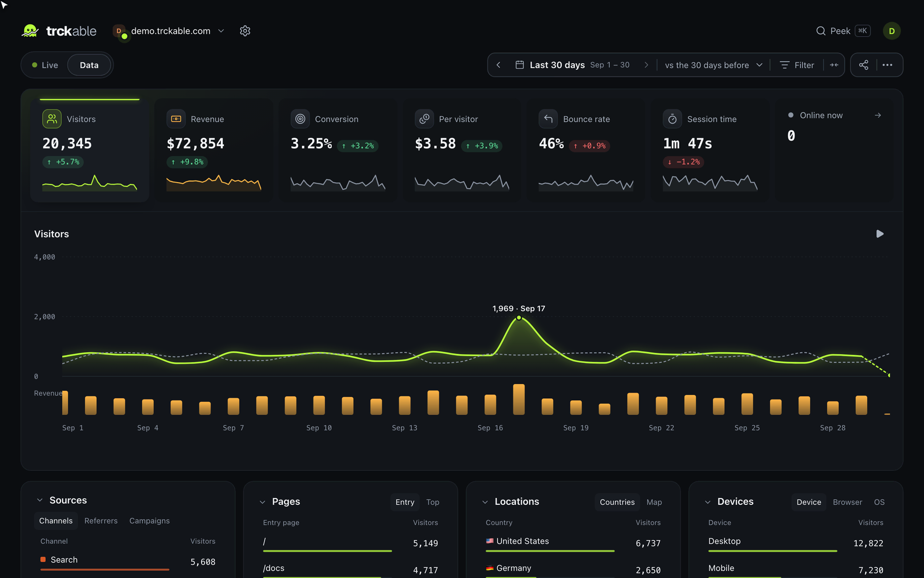The width and height of the screenshot is (924, 578).
Task: Open the Online now card
Action: click(834, 150)
